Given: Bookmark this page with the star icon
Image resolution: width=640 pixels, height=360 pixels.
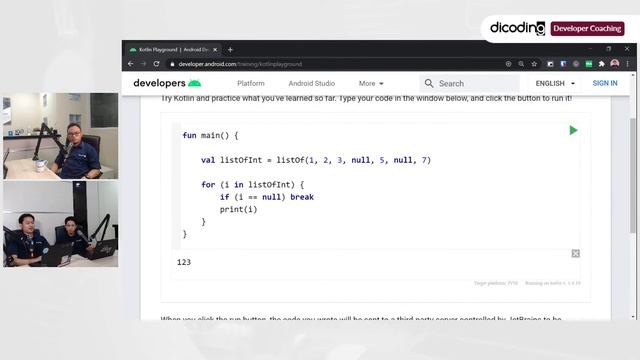Looking at the screenshot, I should pos(534,64).
